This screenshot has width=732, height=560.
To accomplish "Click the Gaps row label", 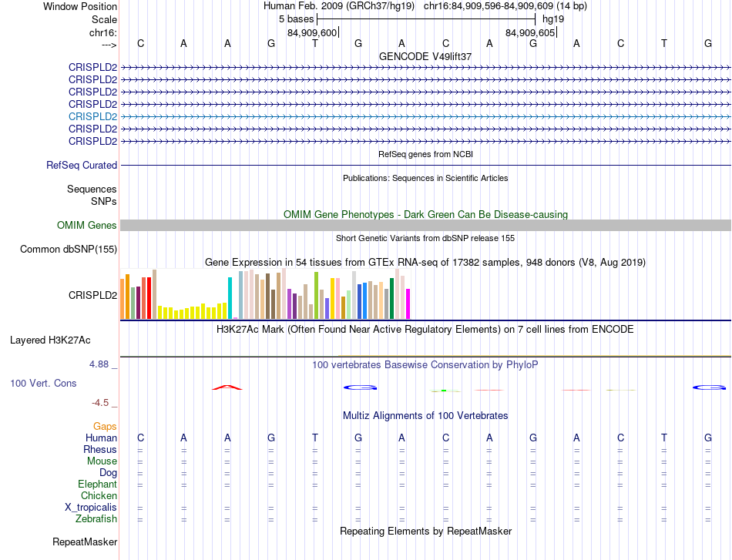I will coord(105,426).
